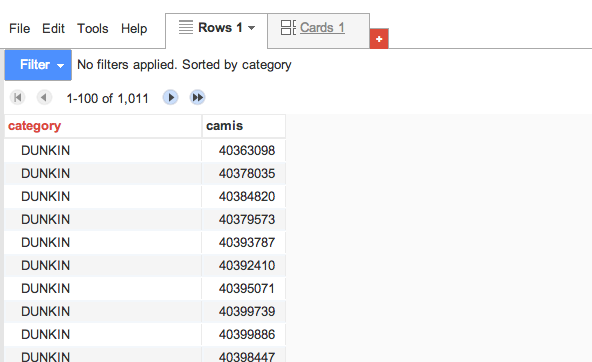Select the cell with camis 40399739
The height and width of the screenshot is (362, 592).
click(x=244, y=311)
